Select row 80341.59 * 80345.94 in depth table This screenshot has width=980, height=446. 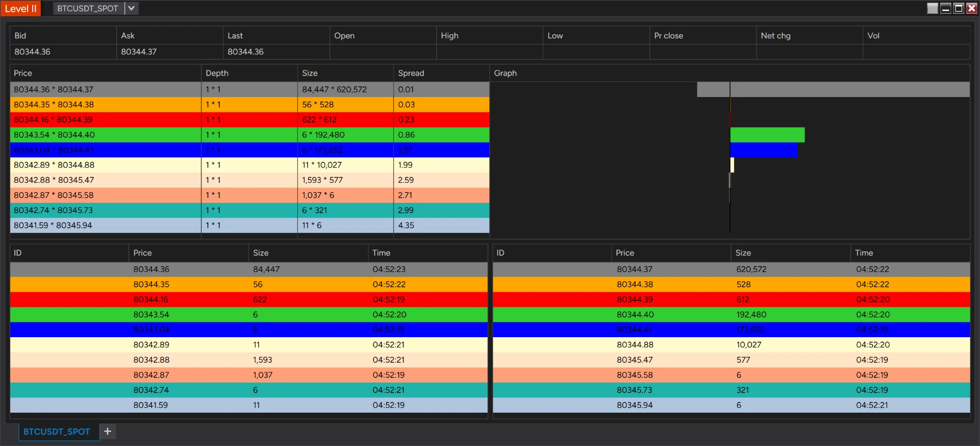click(249, 225)
